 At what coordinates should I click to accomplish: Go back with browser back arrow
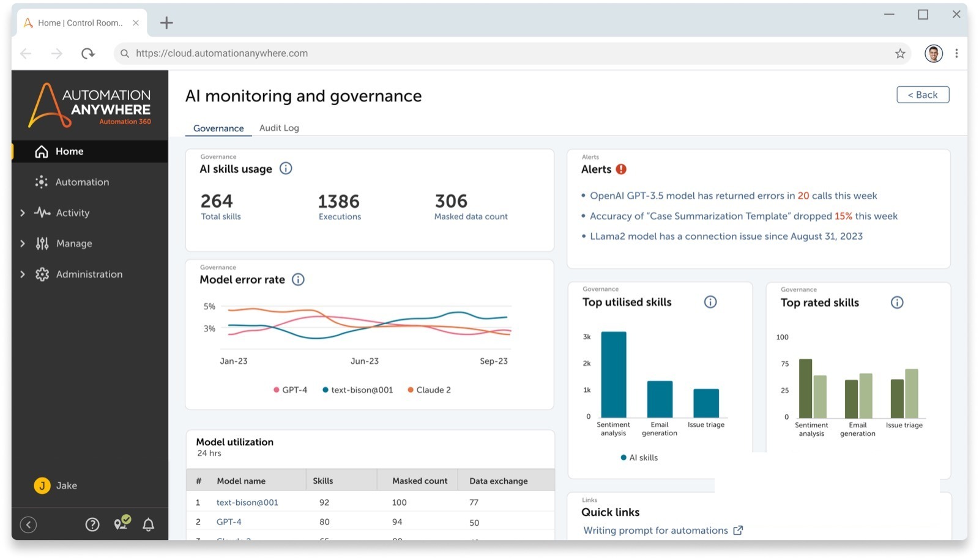[x=26, y=54]
